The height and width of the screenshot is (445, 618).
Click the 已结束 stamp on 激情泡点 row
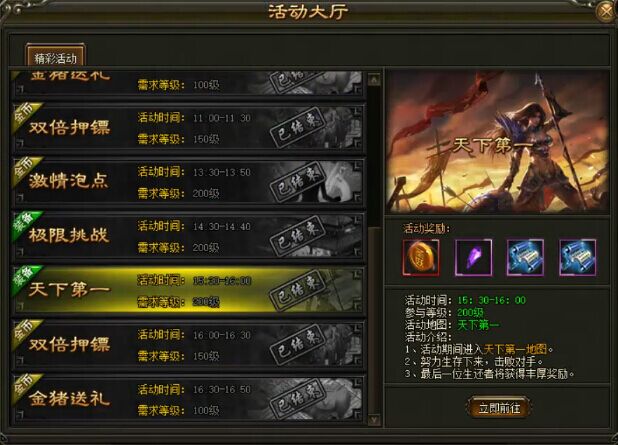point(298,182)
